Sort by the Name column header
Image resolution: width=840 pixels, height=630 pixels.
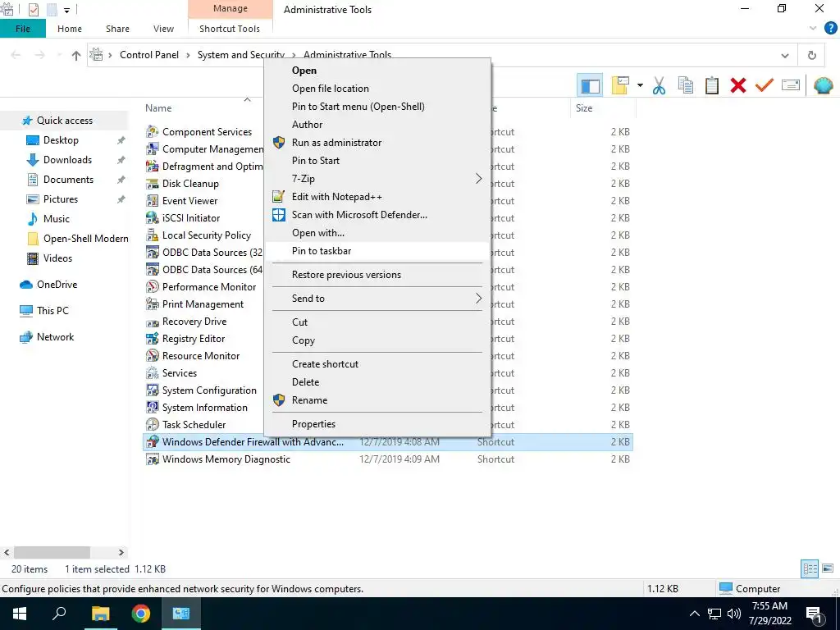tap(158, 108)
